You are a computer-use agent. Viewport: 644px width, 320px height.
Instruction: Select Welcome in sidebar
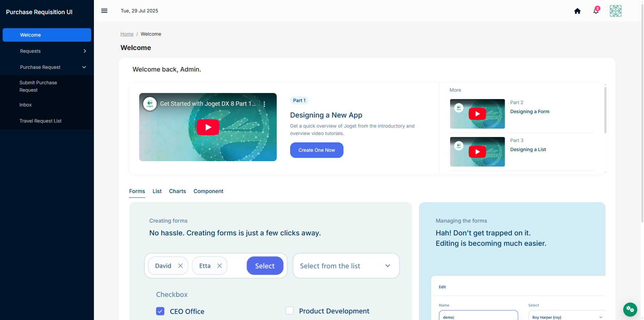(x=47, y=35)
